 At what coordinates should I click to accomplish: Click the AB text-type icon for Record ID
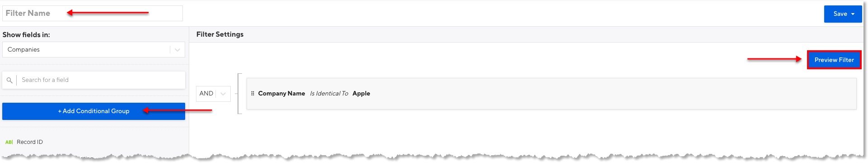(9, 142)
